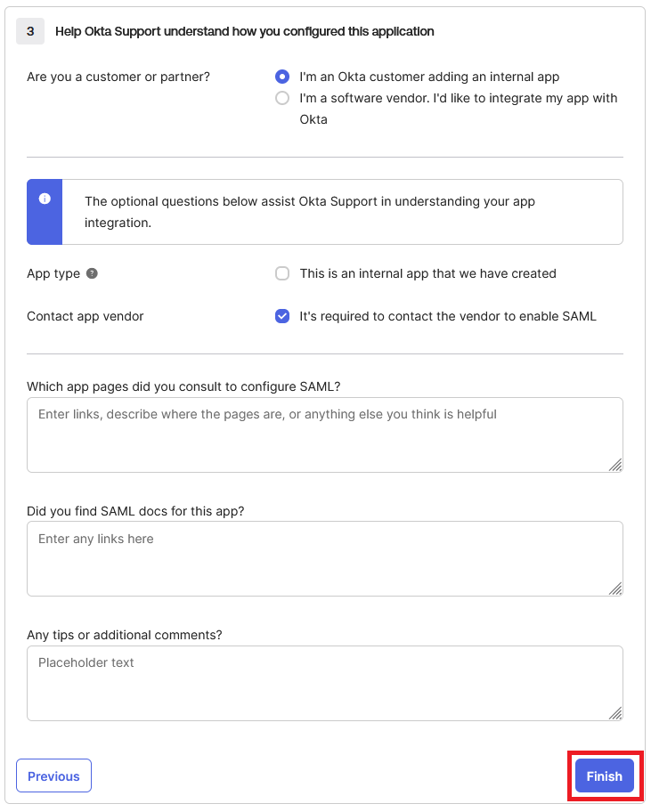Select "I'm an Okta customer" radio option
The height and width of the screenshot is (812, 651).
click(x=282, y=77)
